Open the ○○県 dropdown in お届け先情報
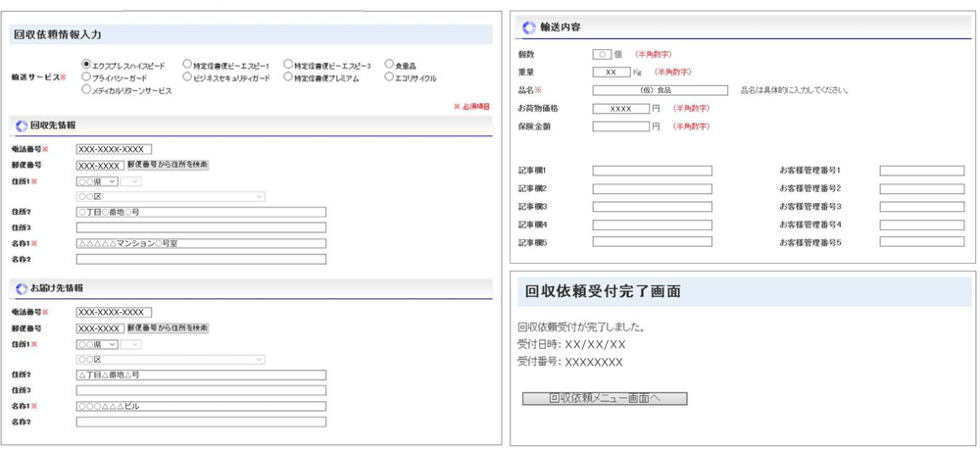Viewport: 980px width, 452px height. [97, 344]
